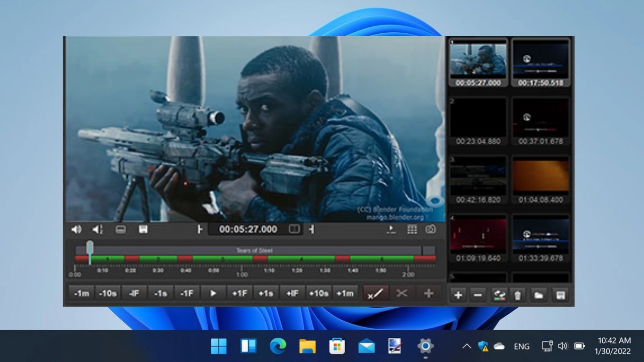This screenshot has height=362, width=644.
Task: Jump forward ten seconds with +10s
Action: (318, 293)
